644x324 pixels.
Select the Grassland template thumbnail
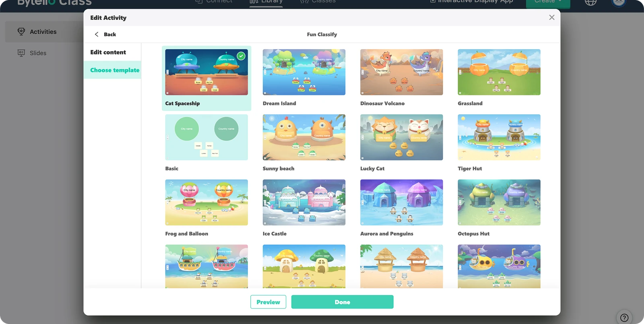(499, 72)
